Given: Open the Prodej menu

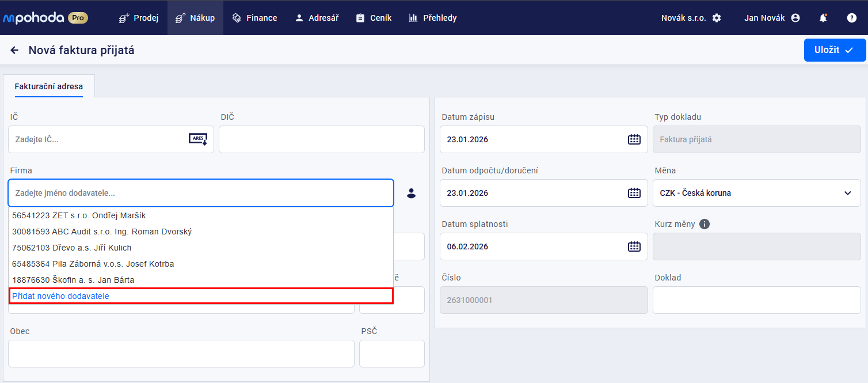Looking at the screenshot, I should [139, 18].
